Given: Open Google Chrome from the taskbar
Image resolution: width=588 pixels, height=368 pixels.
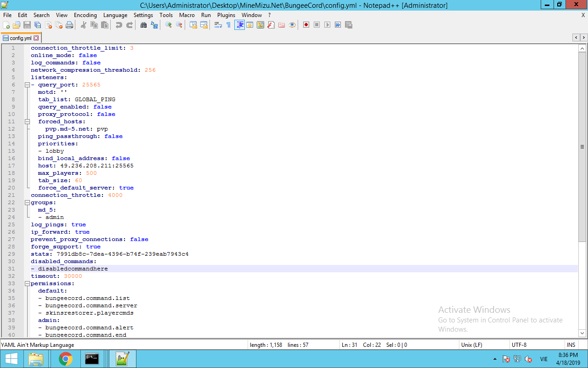Looking at the screenshot, I should (66, 358).
